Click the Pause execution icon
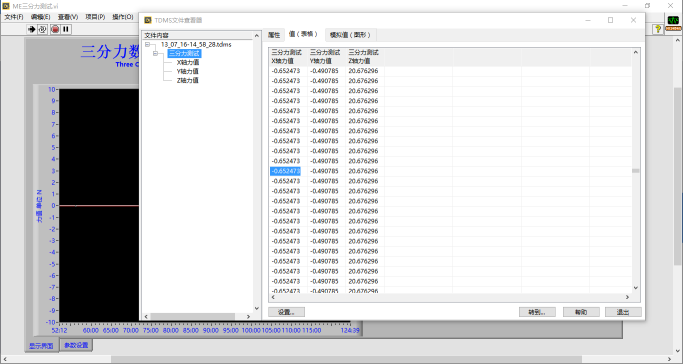This screenshot has width=683, height=364. click(66, 29)
